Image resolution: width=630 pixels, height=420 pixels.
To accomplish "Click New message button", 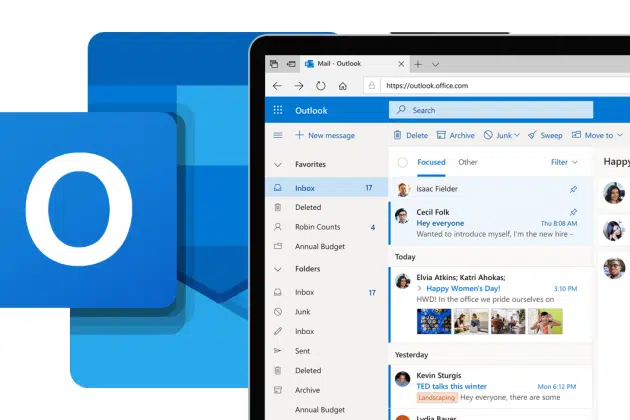I will (x=324, y=135).
